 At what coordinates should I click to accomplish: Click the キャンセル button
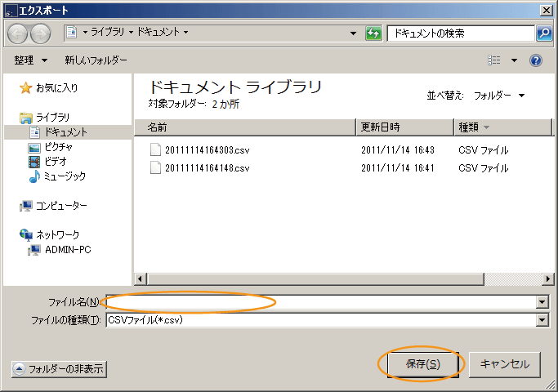pyautogui.click(x=504, y=364)
